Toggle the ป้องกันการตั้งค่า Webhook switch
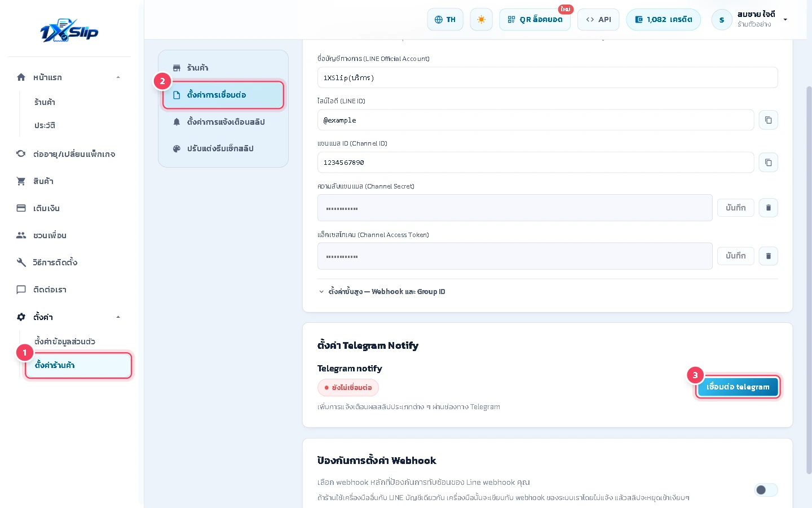 (x=766, y=489)
